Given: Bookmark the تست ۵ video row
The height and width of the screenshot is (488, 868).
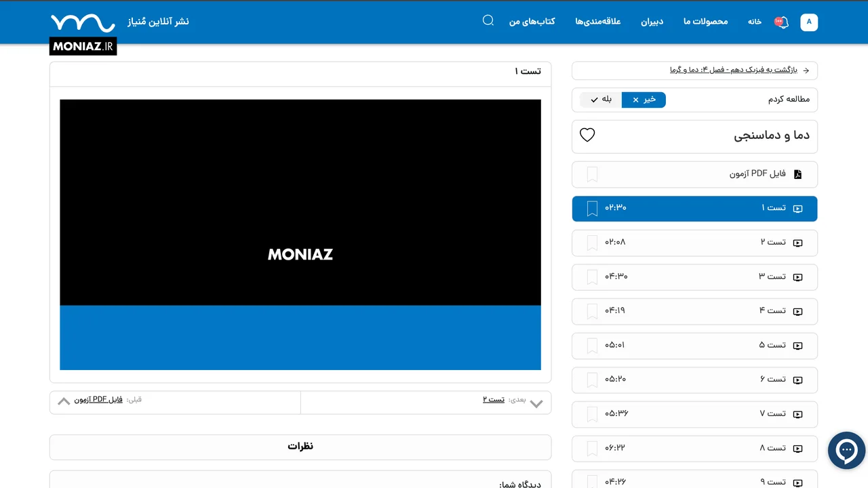Looking at the screenshot, I should click(x=592, y=346).
